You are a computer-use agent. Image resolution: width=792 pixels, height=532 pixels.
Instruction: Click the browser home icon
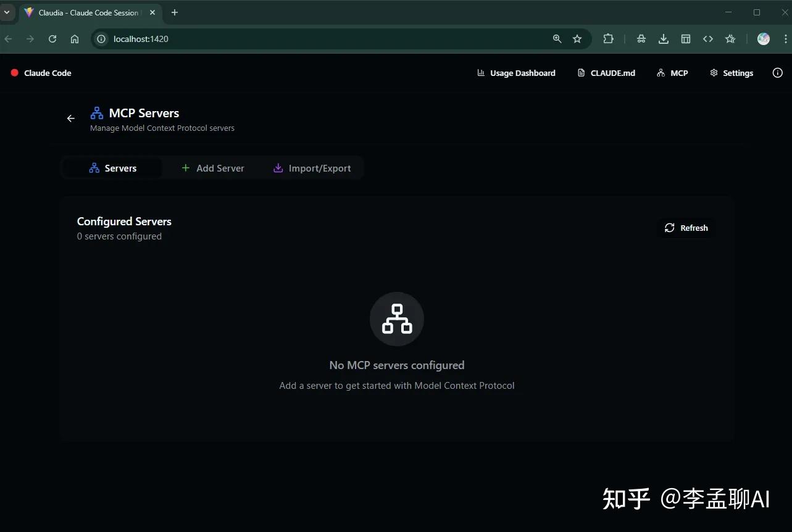click(x=74, y=38)
